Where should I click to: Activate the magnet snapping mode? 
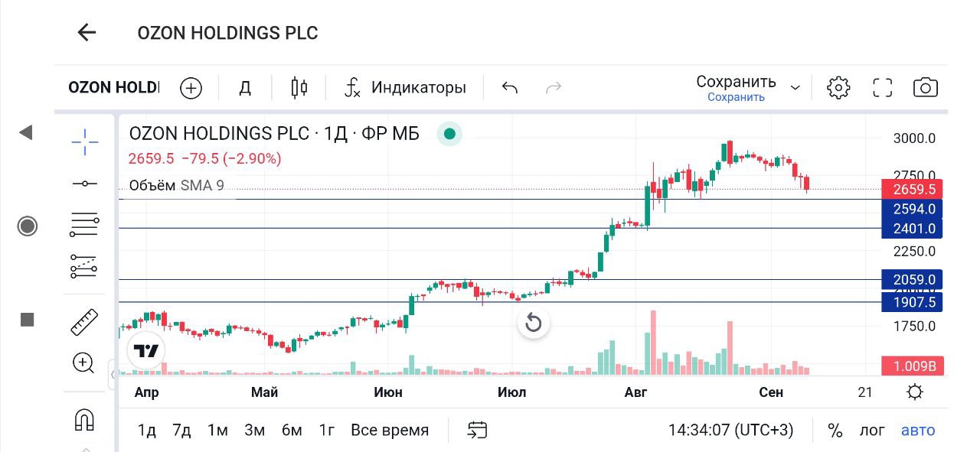click(x=84, y=419)
